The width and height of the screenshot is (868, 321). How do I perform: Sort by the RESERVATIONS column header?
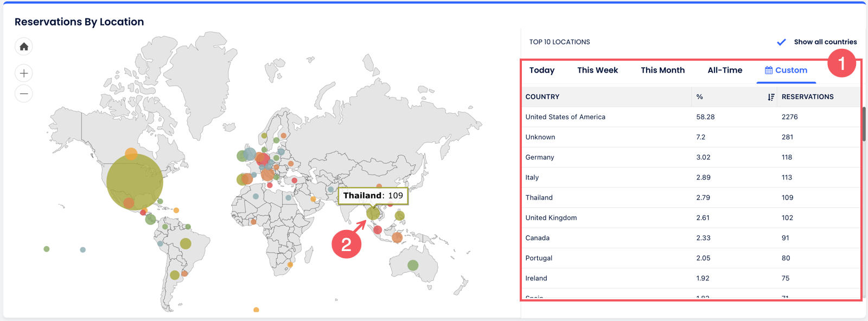[807, 97]
